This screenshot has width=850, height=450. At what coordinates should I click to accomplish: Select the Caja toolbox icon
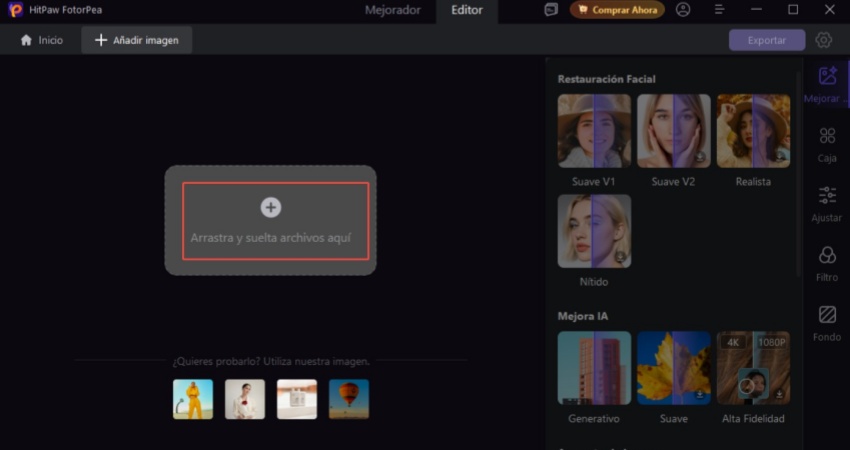pos(827,137)
